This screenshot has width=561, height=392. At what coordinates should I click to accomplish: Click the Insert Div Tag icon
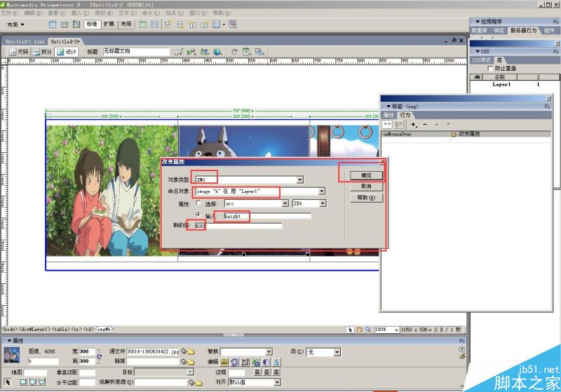point(65,25)
